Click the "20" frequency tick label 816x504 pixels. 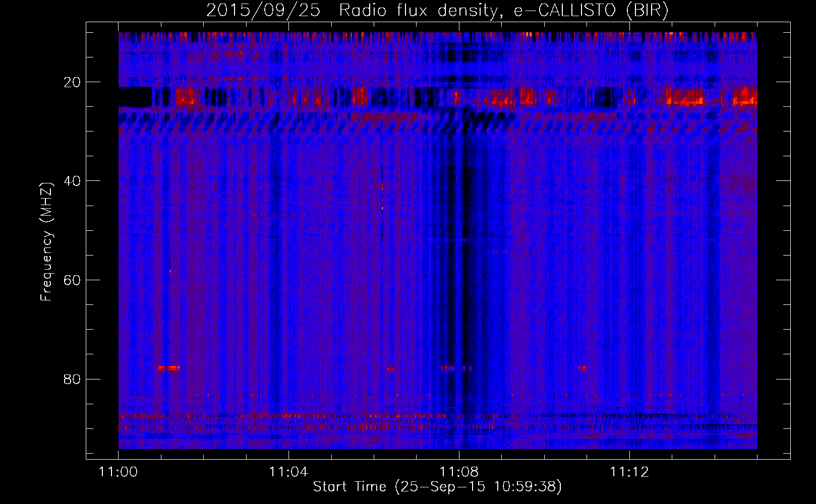(73, 82)
